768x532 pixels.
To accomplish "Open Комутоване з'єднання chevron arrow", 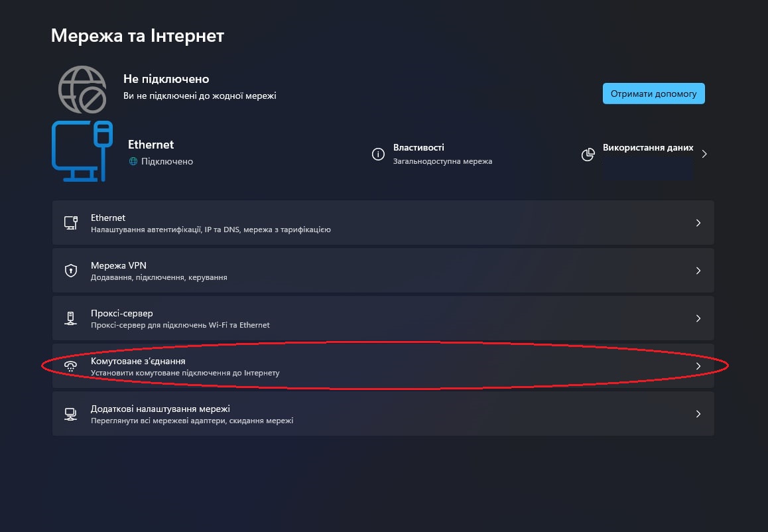I will (698, 366).
